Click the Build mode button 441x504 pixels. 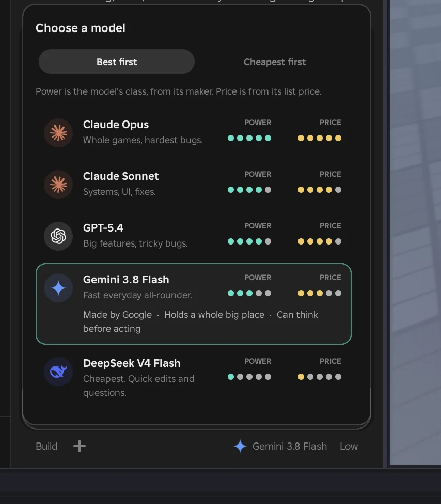point(46,447)
